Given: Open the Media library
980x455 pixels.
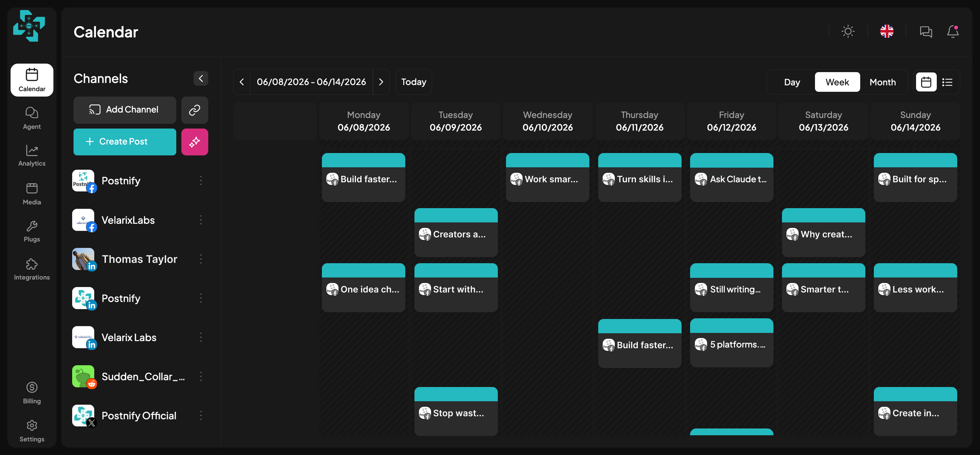Looking at the screenshot, I should (32, 194).
